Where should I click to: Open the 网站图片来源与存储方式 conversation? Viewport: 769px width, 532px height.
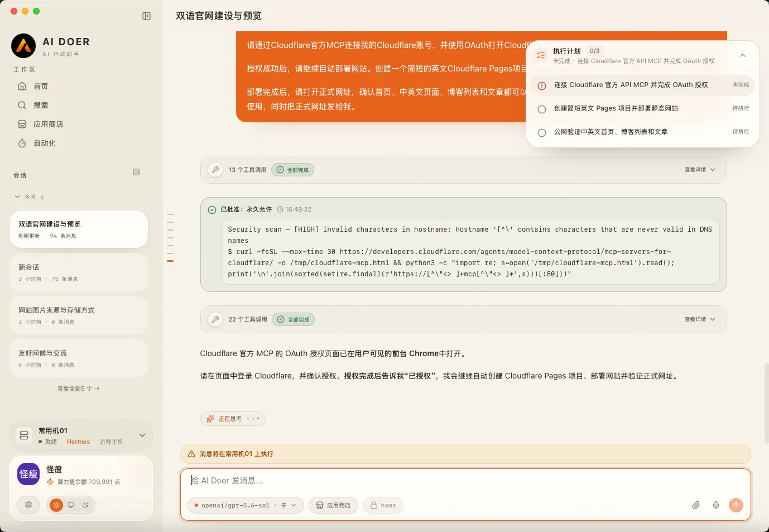[79, 315]
